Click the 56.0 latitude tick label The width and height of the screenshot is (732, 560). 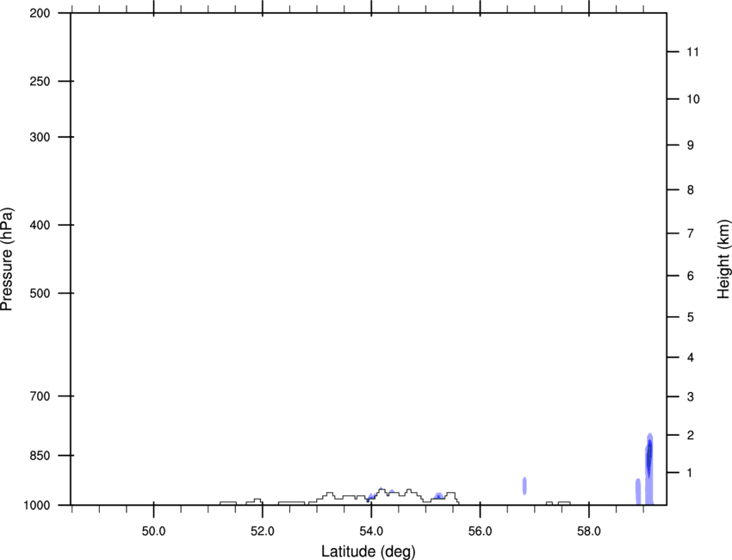(x=480, y=532)
